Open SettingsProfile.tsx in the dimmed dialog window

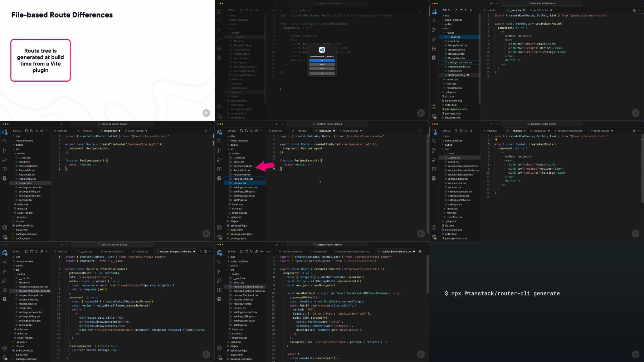click(244, 75)
